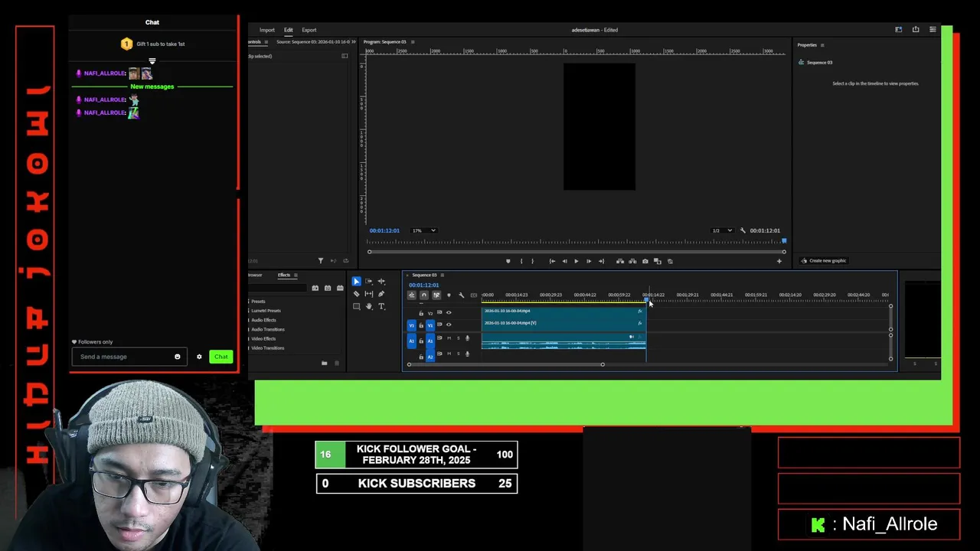This screenshot has height=551, width=980.
Task: Open emoji picker in chat input
Action: 178,357
